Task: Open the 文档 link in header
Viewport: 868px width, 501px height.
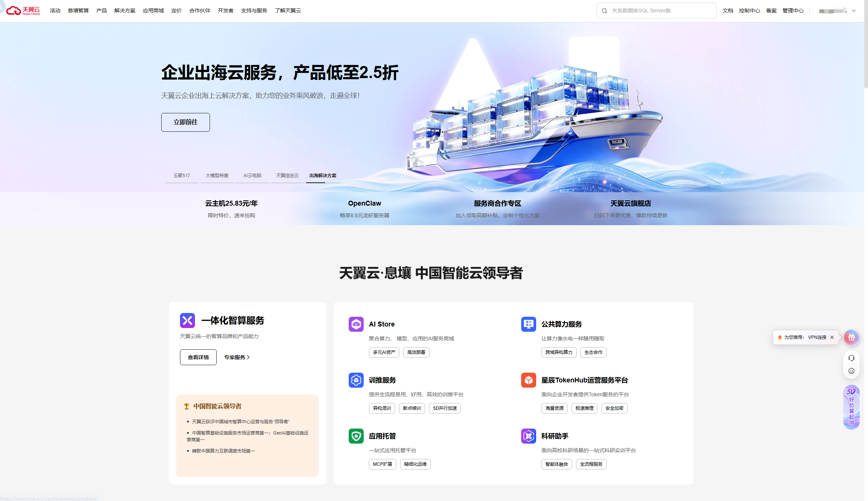Action: pos(728,11)
